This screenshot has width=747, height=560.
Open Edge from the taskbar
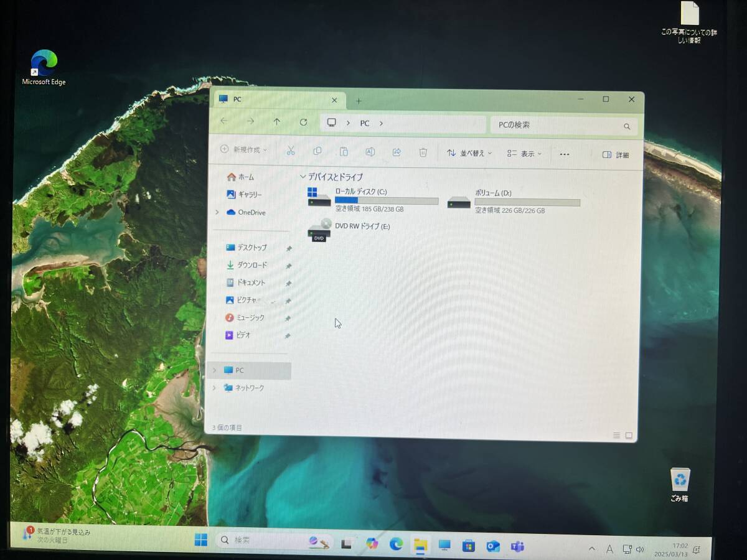397,544
